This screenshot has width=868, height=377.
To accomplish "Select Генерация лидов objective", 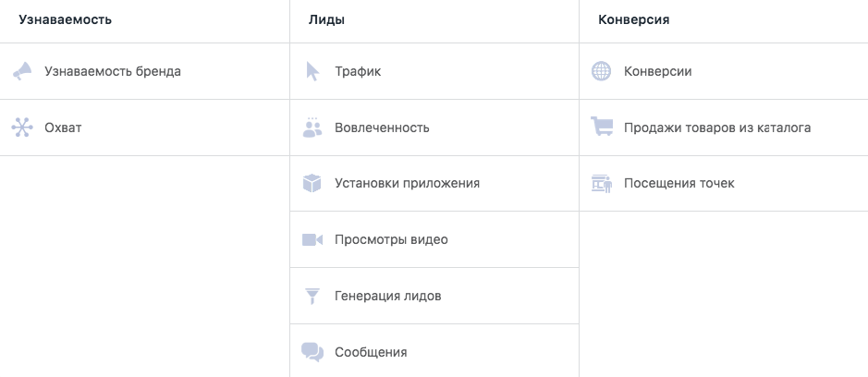I will coord(388,296).
